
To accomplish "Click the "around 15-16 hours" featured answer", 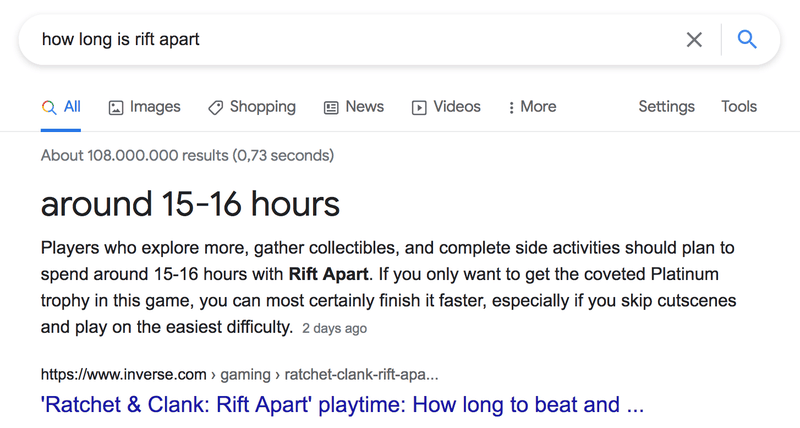I will (x=190, y=205).
